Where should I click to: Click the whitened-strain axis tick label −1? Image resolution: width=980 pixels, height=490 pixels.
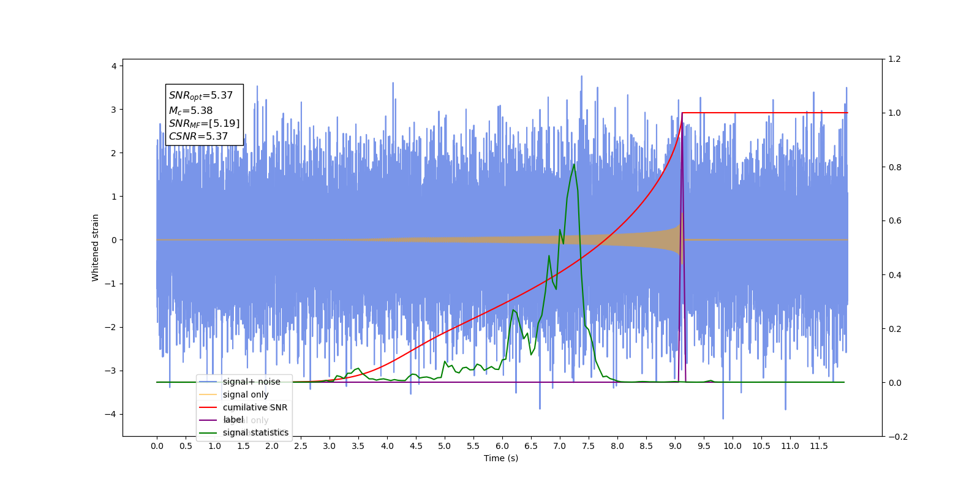coord(110,284)
